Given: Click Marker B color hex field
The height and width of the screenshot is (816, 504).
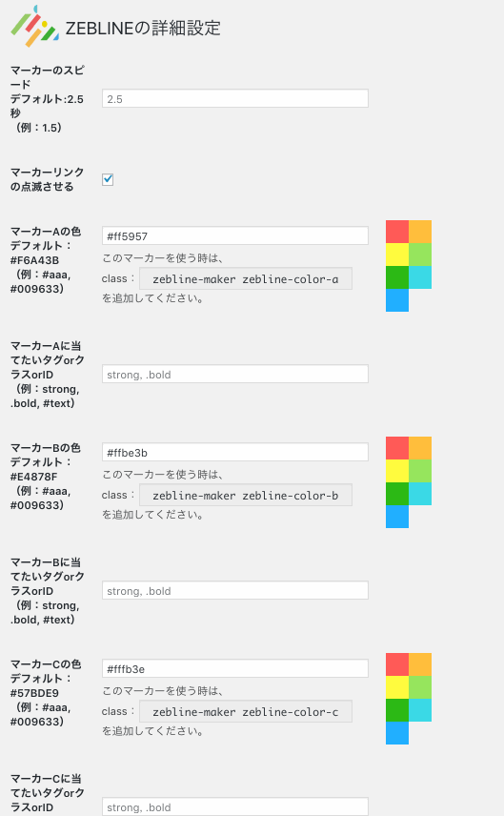Looking at the screenshot, I should pyautogui.click(x=235, y=452).
